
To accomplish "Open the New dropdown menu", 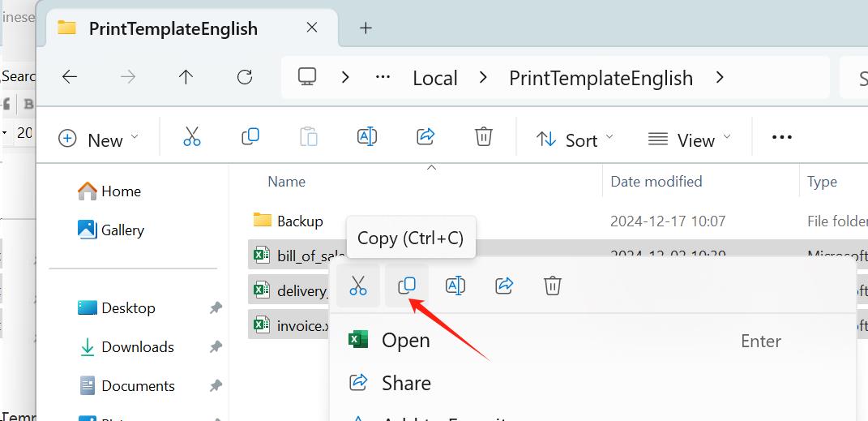I will 99,140.
